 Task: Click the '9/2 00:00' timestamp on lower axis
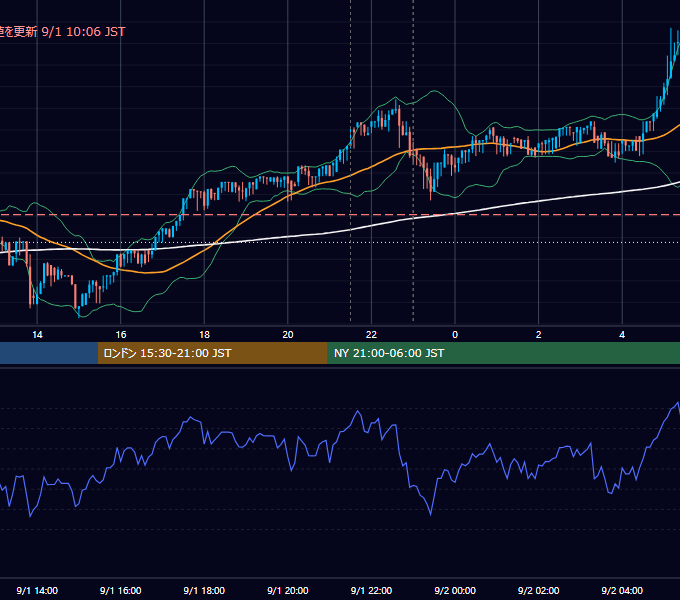455,590
